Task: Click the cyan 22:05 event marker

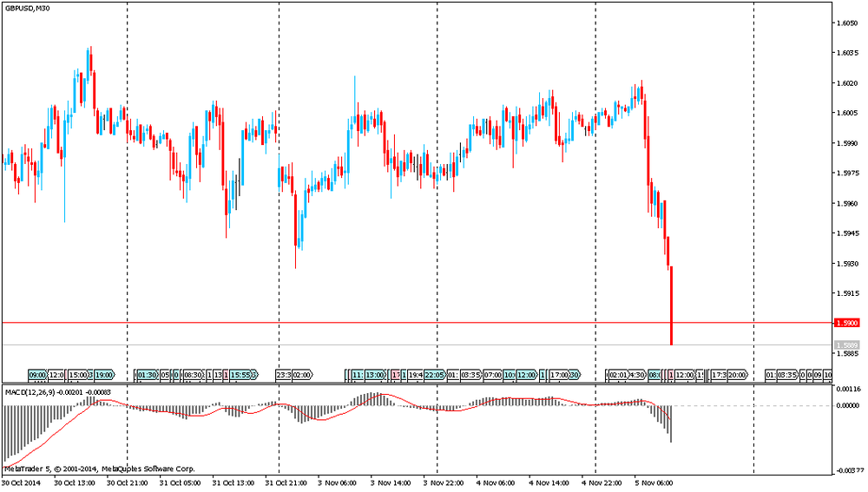Action: 435,375
